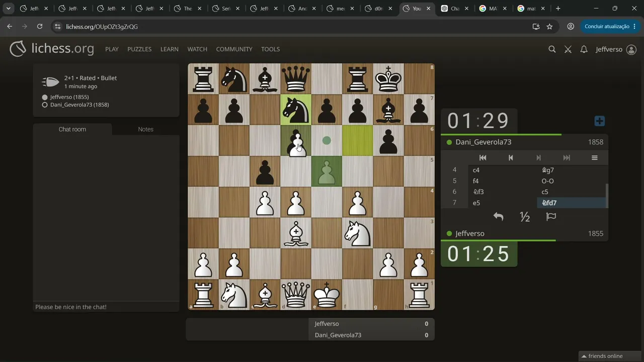The image size is (644, 362).
Task: Open Dani_Geverola73 (1858) profile in game info
Action: click(x=79, y=105)
